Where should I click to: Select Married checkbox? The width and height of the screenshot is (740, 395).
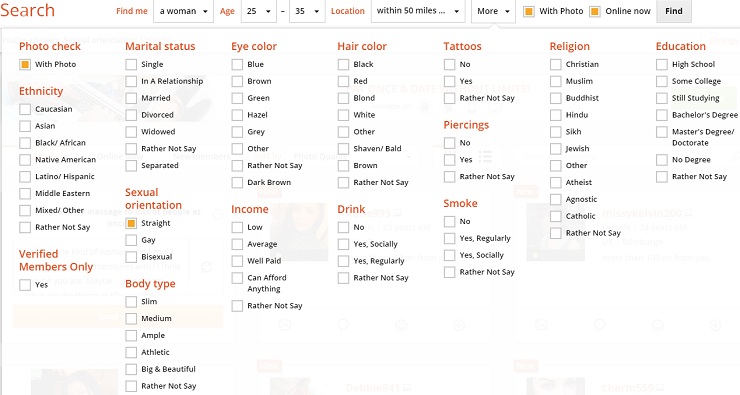(131, 98)
